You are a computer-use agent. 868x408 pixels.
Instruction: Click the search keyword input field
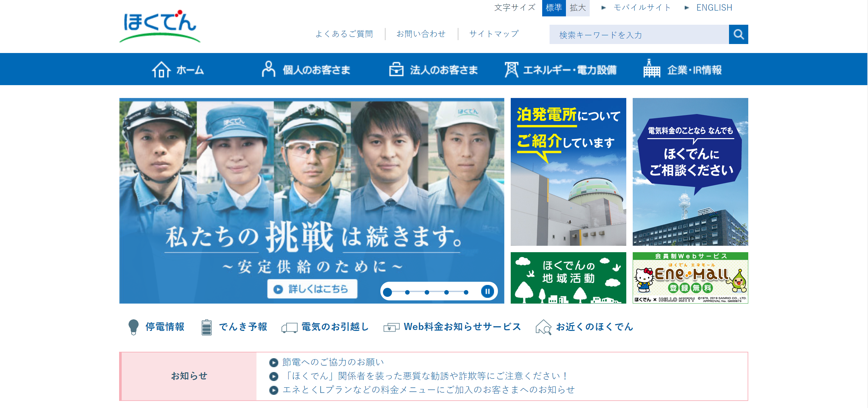639,34
